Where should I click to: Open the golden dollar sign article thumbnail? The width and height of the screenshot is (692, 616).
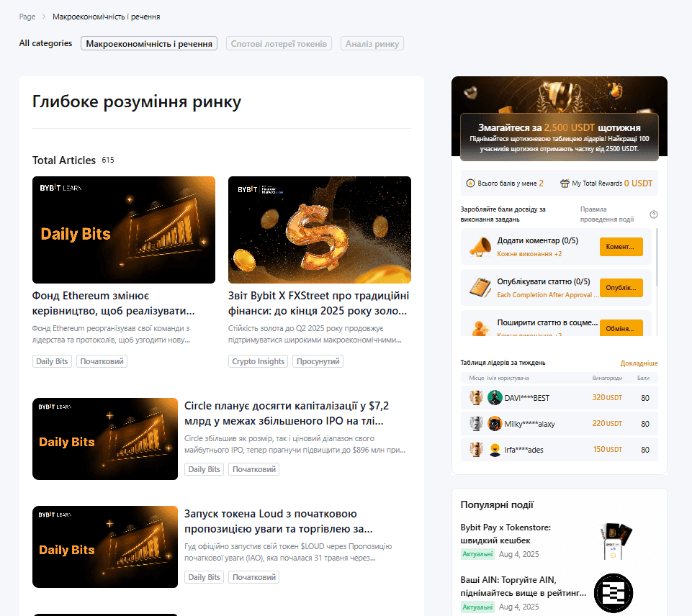tap(320, 230)
